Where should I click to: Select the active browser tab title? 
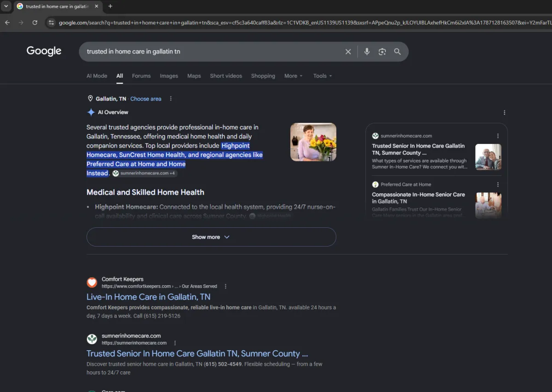click(x=57, y=6)
